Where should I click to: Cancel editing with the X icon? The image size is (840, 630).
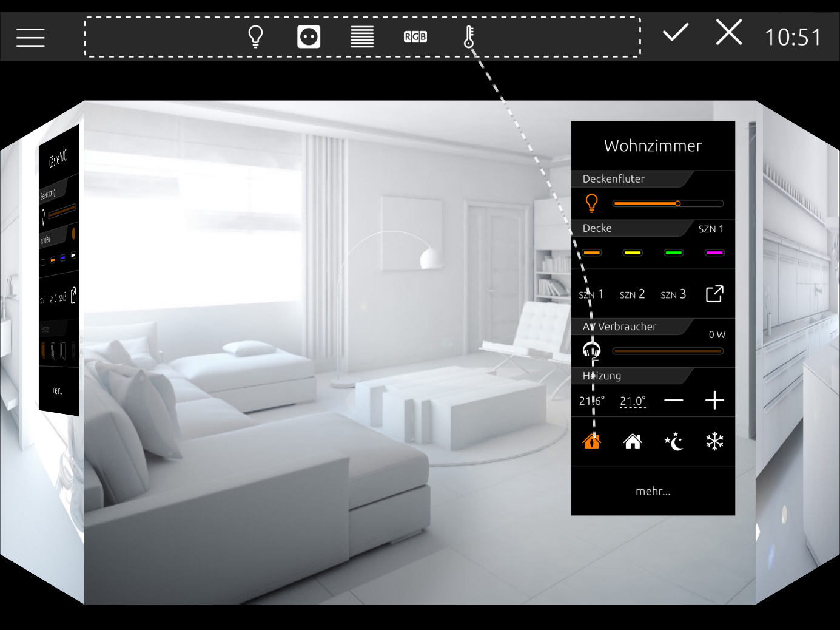728,32
